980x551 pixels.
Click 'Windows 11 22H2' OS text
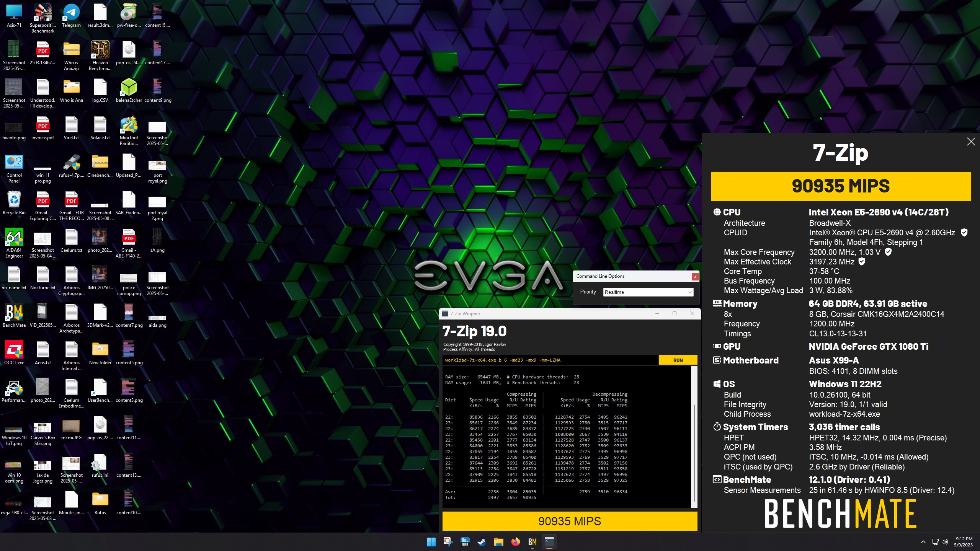(x=845, y=384)
